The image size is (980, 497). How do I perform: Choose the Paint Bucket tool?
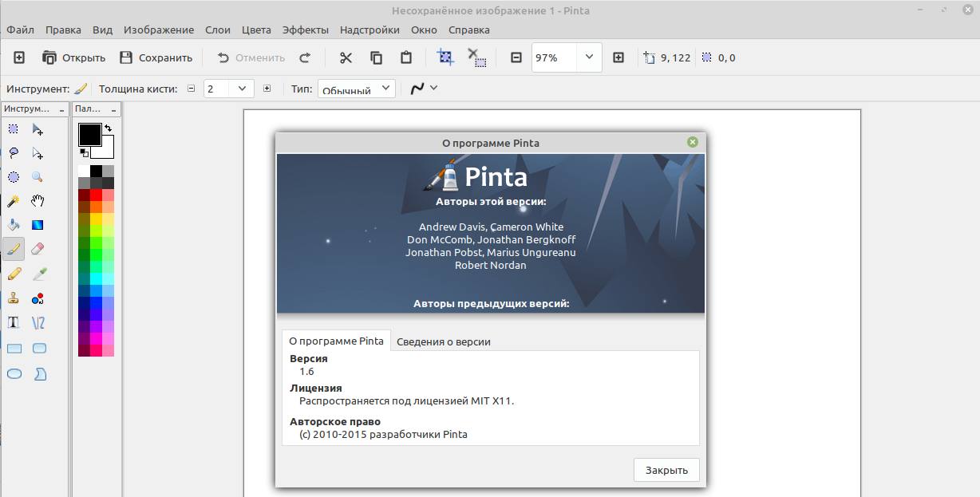coord(14,225)
